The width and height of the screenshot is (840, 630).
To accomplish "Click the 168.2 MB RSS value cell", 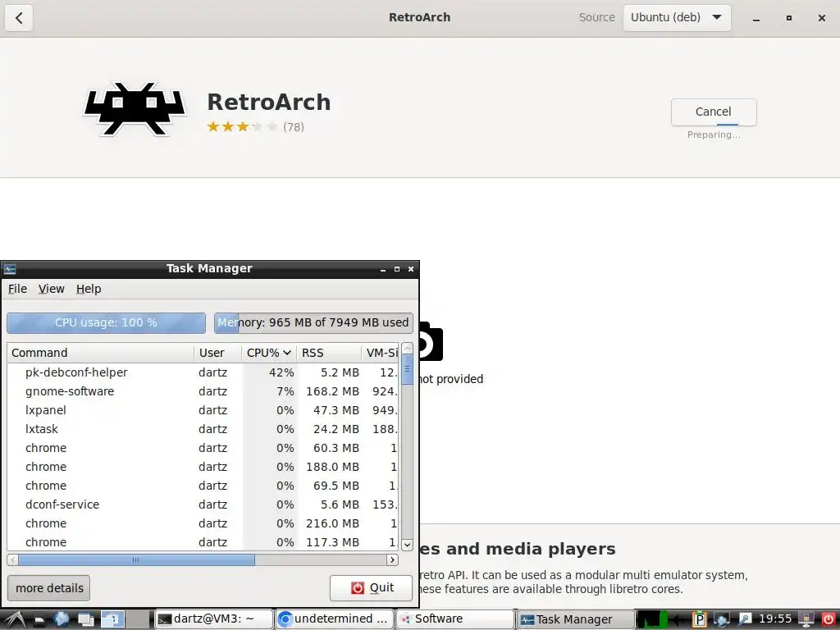I will pos(332,391).
